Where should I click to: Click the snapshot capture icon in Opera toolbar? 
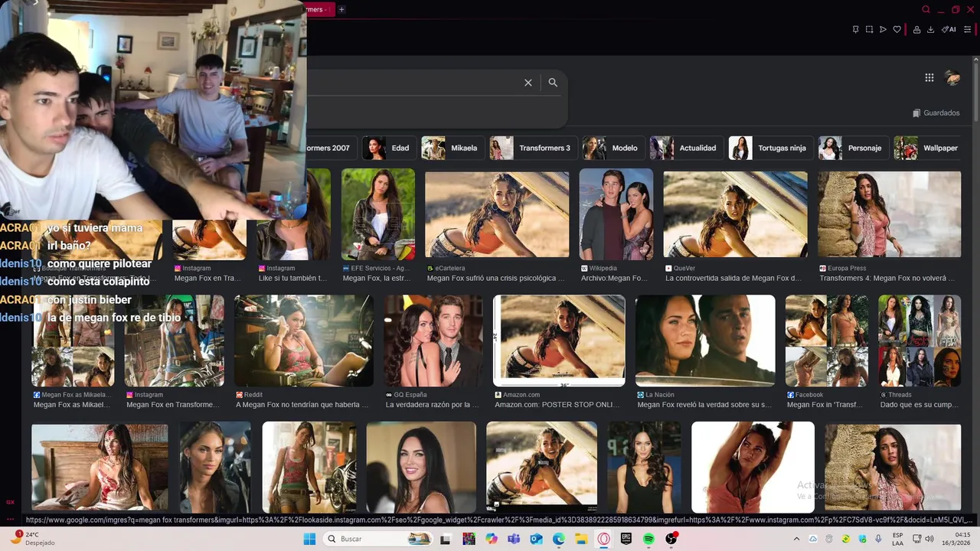[869, 30]
